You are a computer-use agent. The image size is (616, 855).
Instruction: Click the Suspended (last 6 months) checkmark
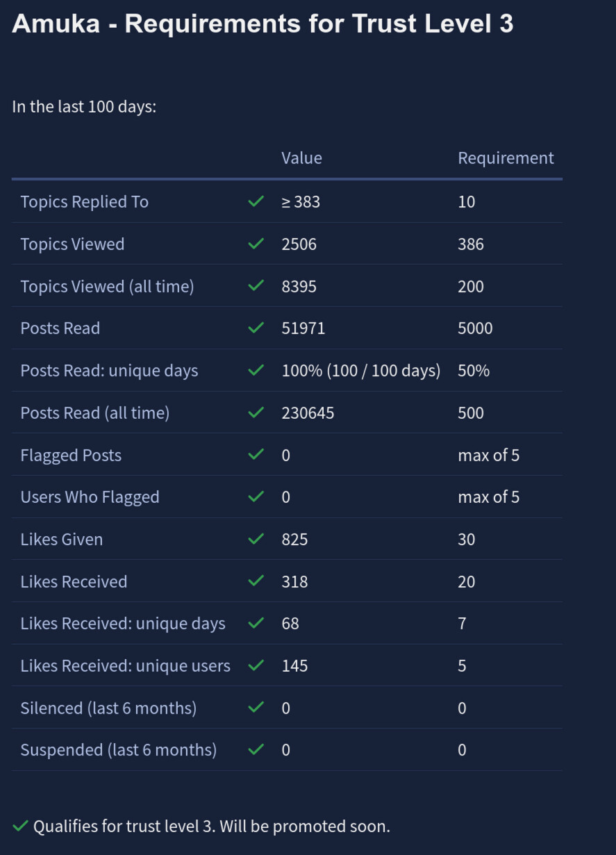256,749
